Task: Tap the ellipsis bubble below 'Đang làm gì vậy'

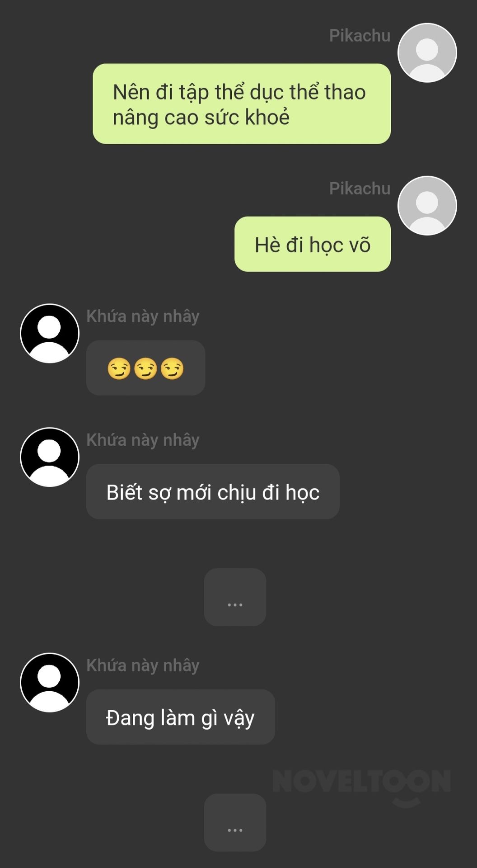Action: (235, 822)
